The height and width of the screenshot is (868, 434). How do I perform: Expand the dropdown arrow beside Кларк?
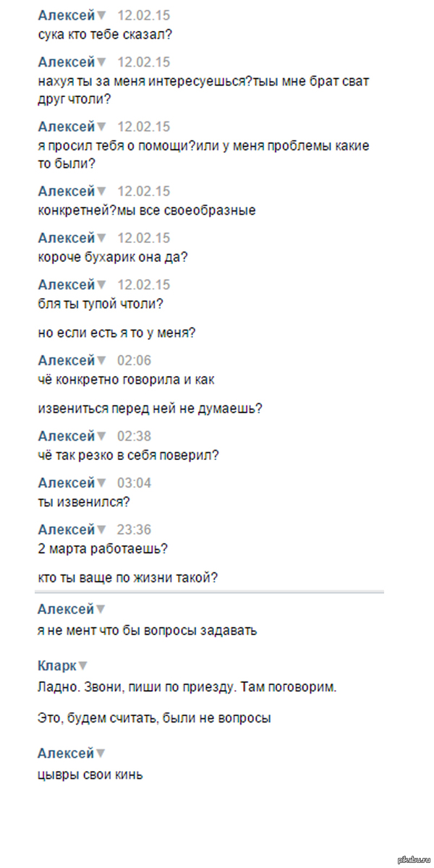tap(83, 665)
